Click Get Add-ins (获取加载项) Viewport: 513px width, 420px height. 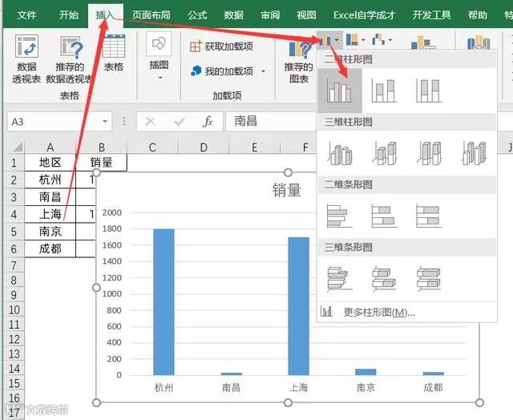click(x=221, y=46)
